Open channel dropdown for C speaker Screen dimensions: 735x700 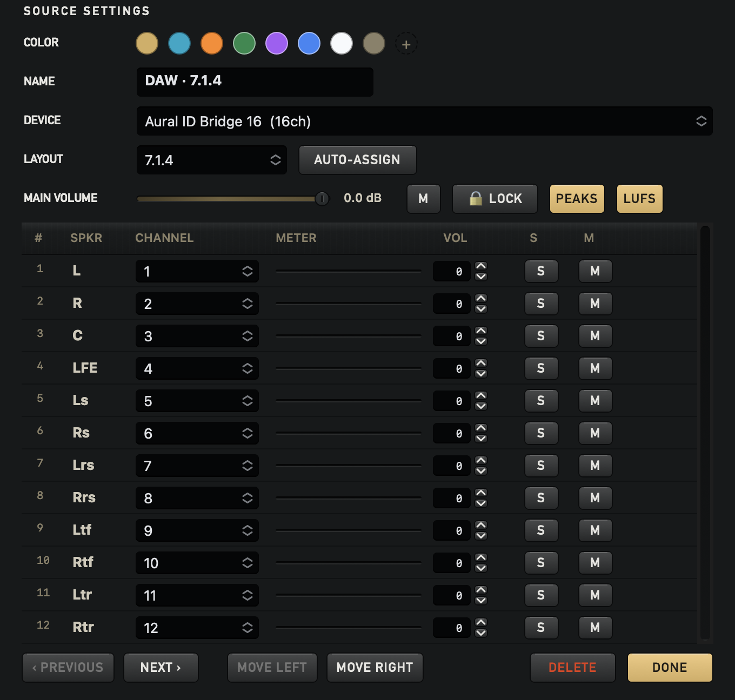coord(197,336)
